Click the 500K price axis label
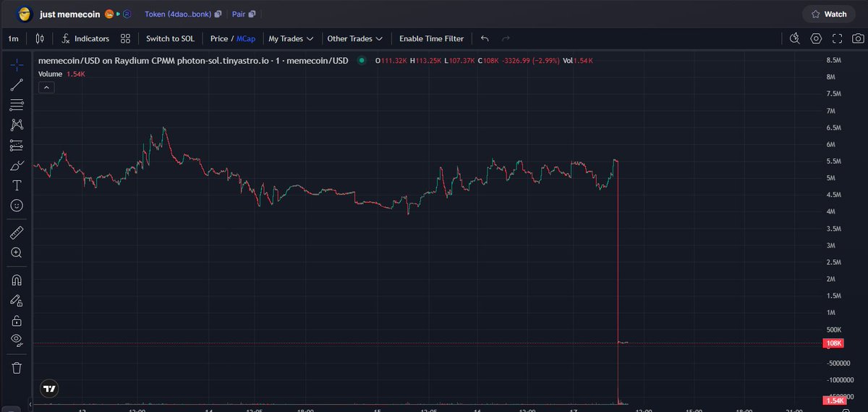Image resolution: width=868 pixels, height=412 pixels. tap(835, 329)
